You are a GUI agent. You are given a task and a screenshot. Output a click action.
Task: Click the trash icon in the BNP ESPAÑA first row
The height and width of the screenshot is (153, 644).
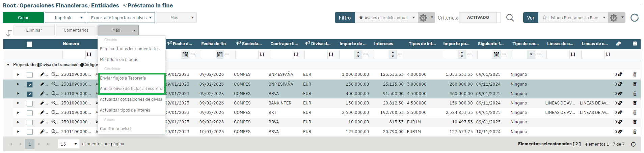(635, 74)
